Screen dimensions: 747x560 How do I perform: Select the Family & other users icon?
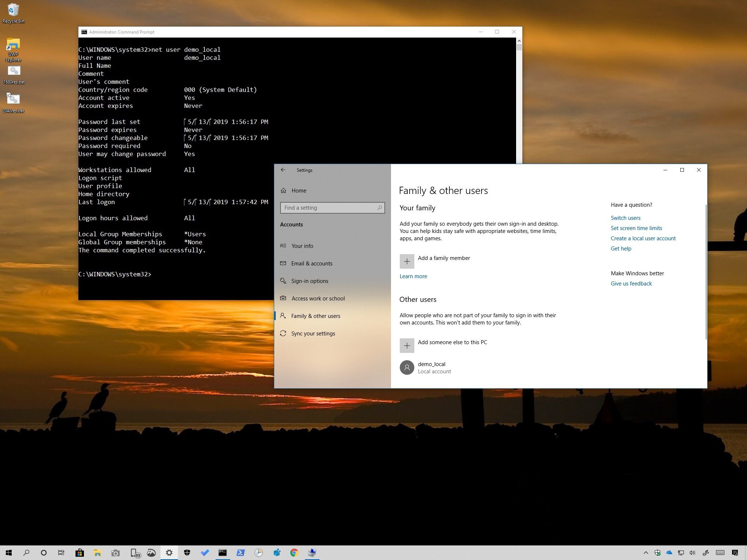tap(283, 316)
